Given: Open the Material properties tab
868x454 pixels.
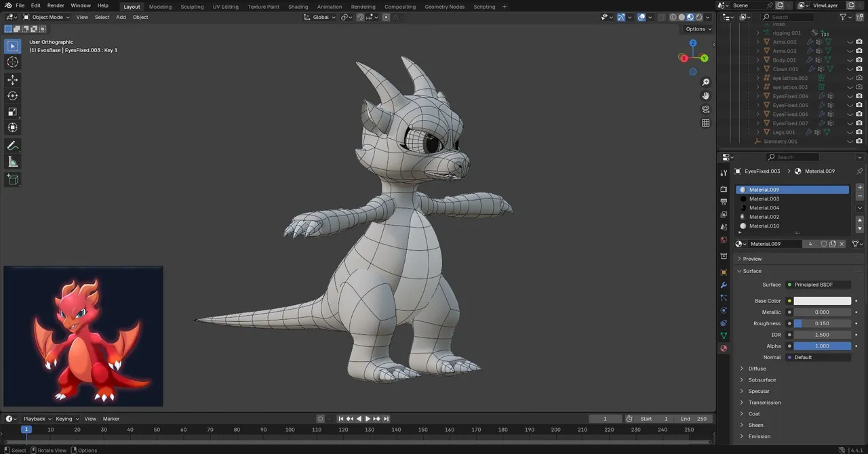Looking at the screenshot, I should (724, 348).
